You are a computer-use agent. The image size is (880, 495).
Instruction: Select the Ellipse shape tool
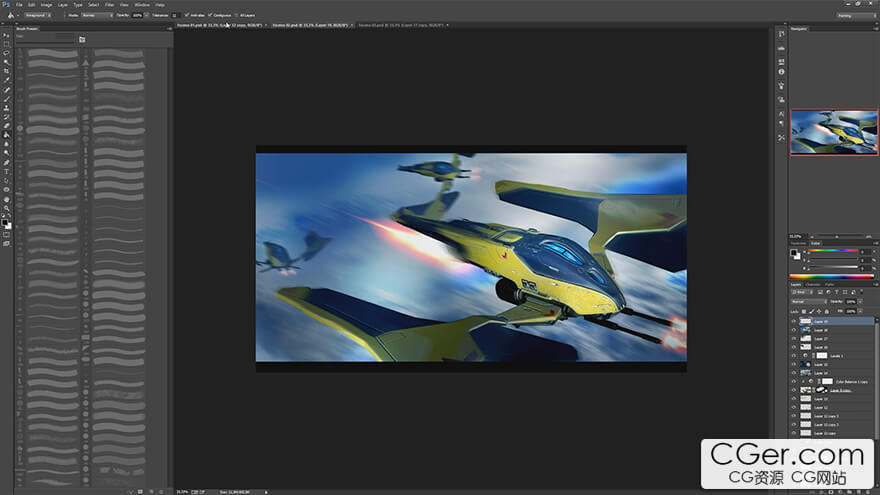click(x=6, y=190)
